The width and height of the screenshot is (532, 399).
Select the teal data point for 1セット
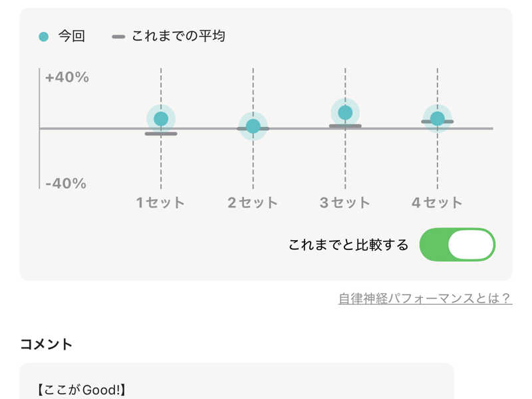tap(161, 119)
